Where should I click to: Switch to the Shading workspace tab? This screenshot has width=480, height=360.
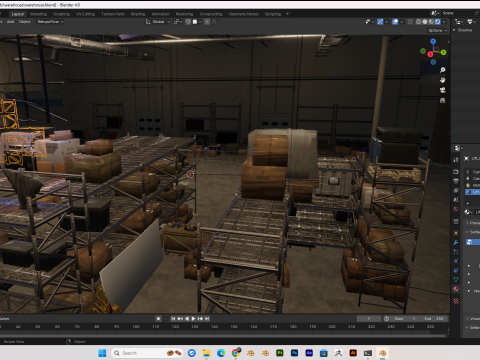138,14
